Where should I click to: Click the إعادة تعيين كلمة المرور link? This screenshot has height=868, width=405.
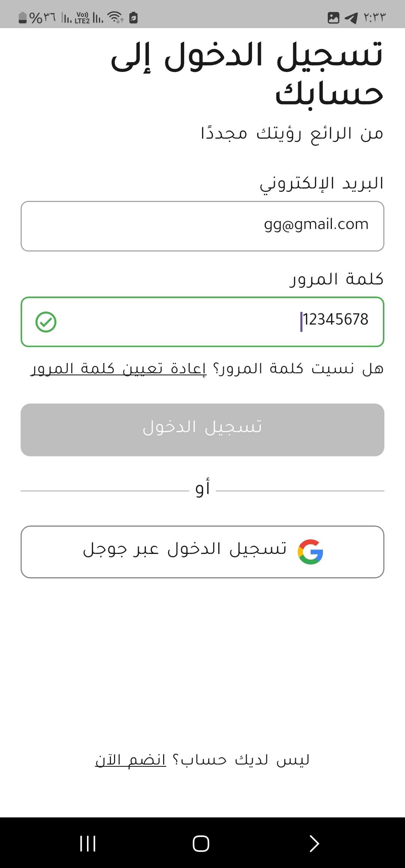click(118, 369)
